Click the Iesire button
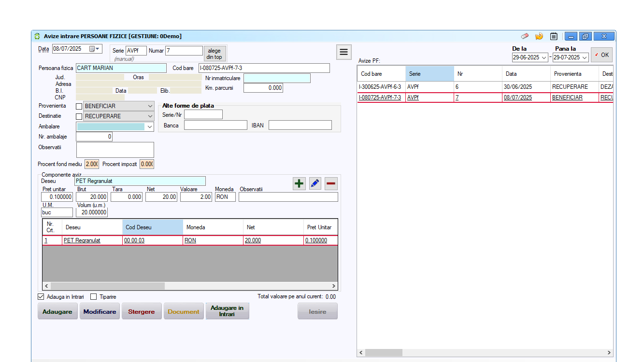Viewport: 644px width, 362px height. pyautogui.click(x=317, y=312)
